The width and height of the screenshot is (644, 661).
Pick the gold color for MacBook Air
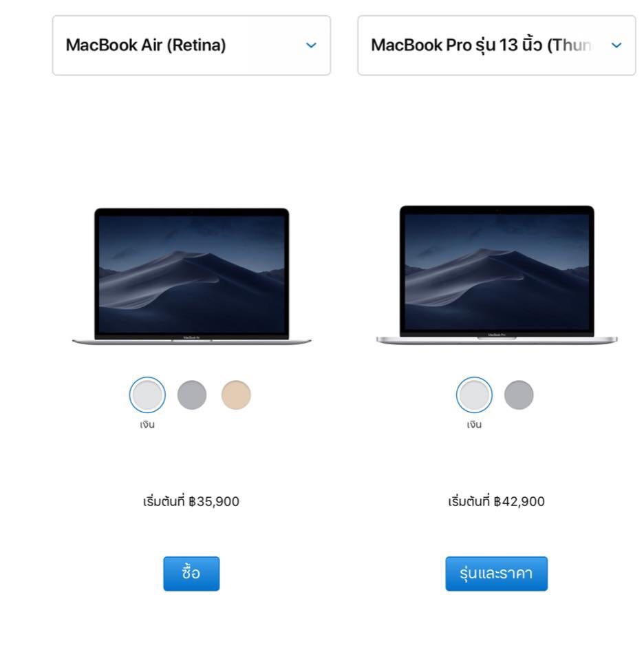[x=236, y=395]
